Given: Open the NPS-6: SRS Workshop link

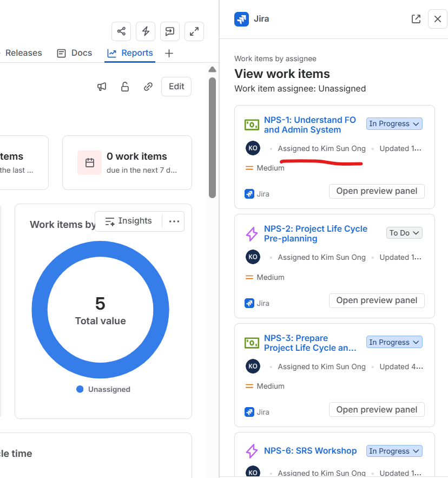Looking at the screenshot, I should [x=310, y=450].
